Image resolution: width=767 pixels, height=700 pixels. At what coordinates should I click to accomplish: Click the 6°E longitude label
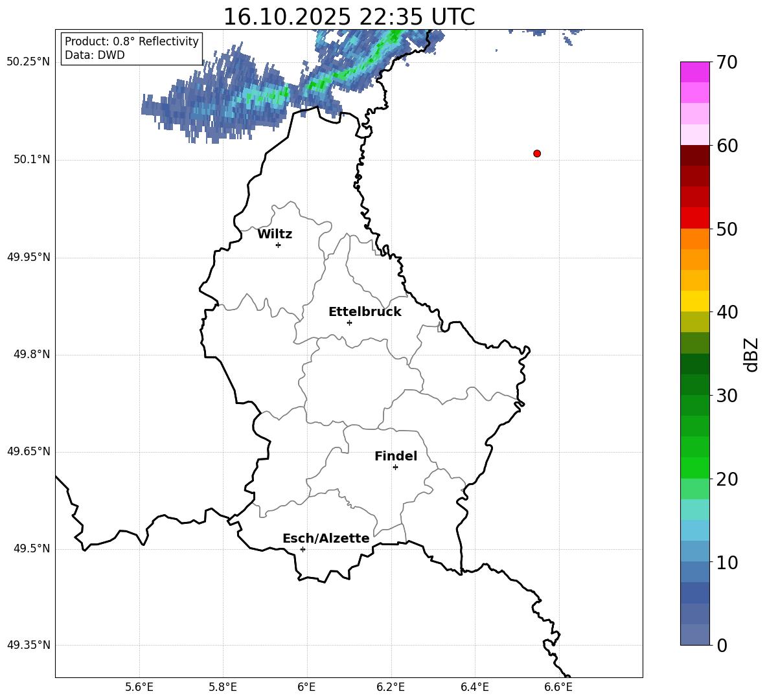[306, 687]
